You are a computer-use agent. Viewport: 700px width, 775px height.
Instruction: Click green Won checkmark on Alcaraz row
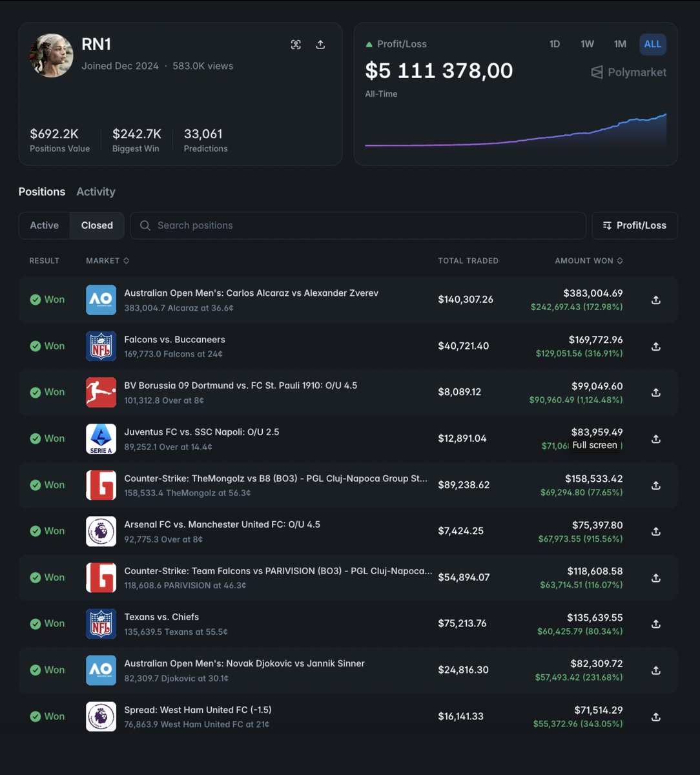[x=35, y=300]
